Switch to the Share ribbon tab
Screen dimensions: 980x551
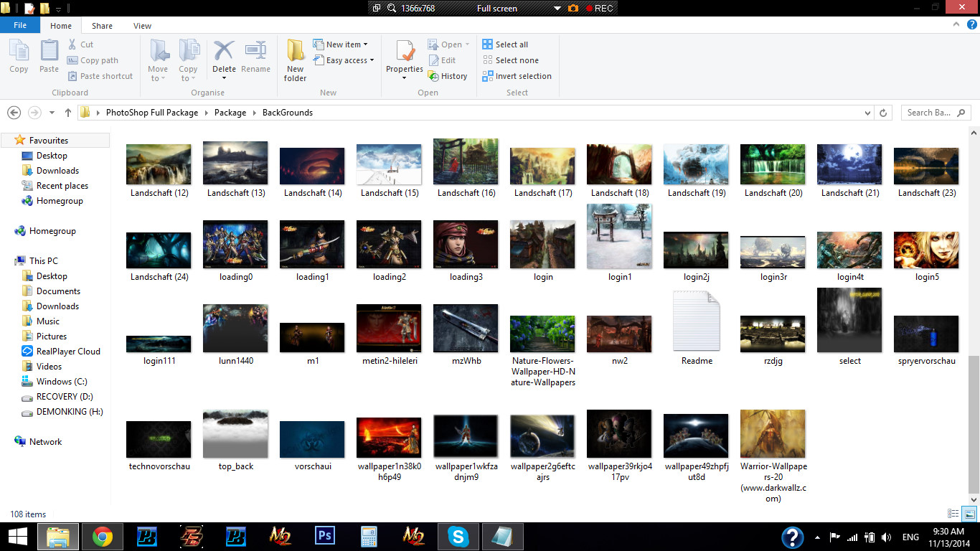point(102,26)
